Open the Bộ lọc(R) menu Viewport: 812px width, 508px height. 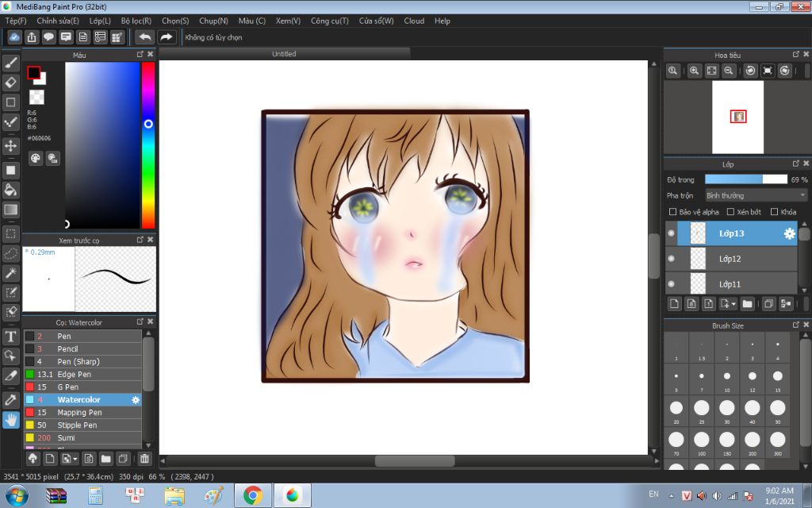tap(136, 21)
